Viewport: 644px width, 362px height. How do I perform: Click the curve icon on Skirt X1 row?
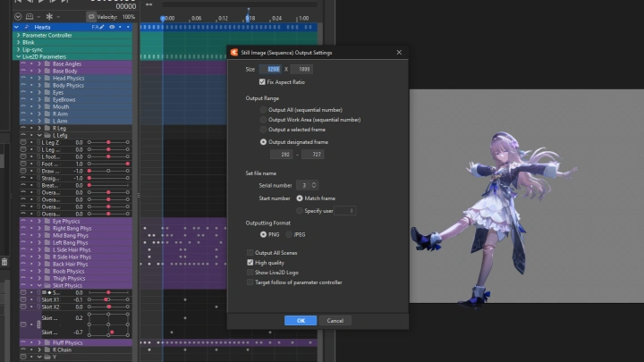tap(23, 299)
